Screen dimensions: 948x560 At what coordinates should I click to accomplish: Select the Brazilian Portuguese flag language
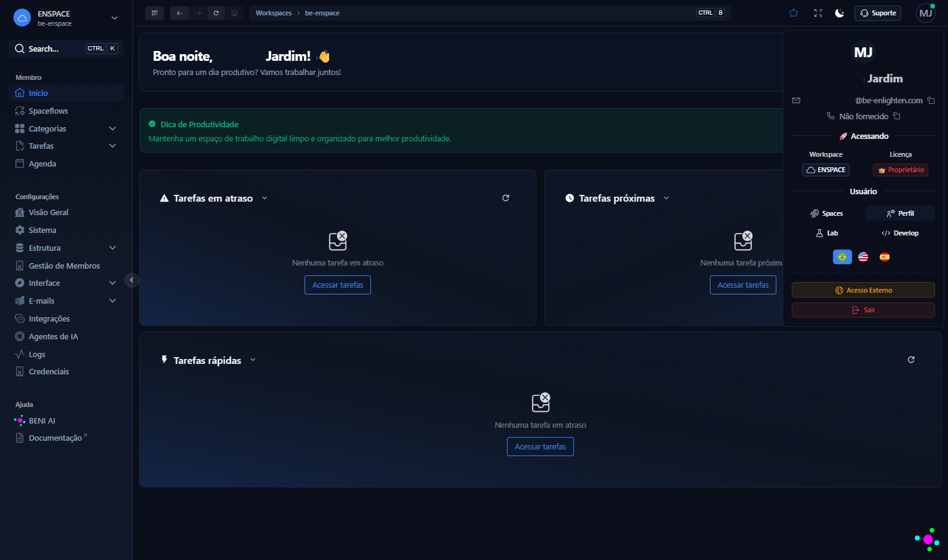(x=842, y=257)
